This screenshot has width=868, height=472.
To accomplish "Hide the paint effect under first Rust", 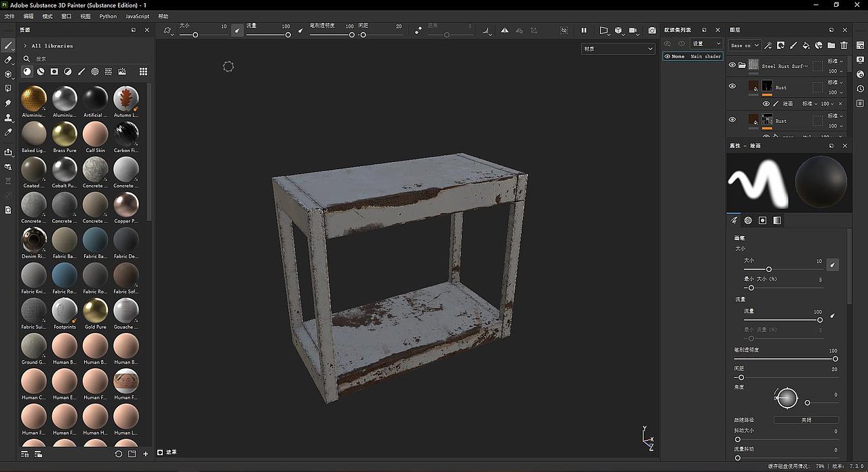I will (x=766, y=104).
